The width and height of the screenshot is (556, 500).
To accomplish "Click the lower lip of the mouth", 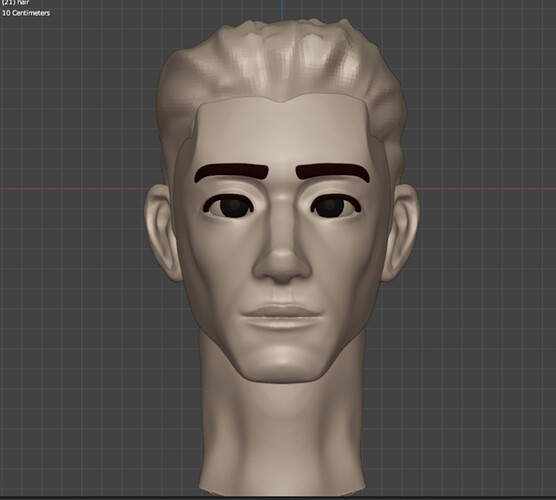I will (x=282, y=323).
